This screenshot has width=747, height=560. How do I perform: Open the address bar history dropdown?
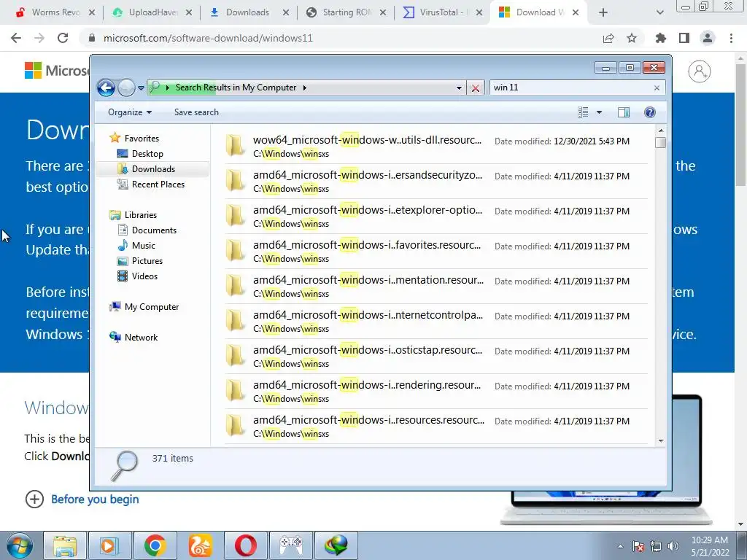click(459, 87)
